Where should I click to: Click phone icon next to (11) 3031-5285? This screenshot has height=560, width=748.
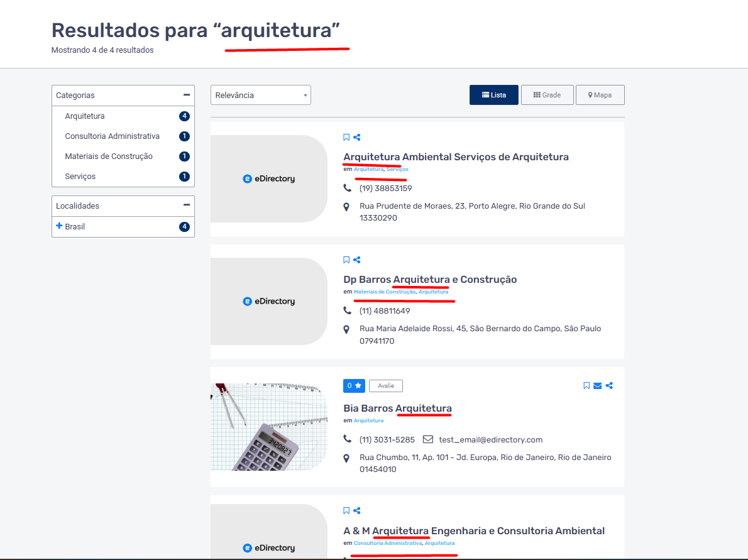347,439
